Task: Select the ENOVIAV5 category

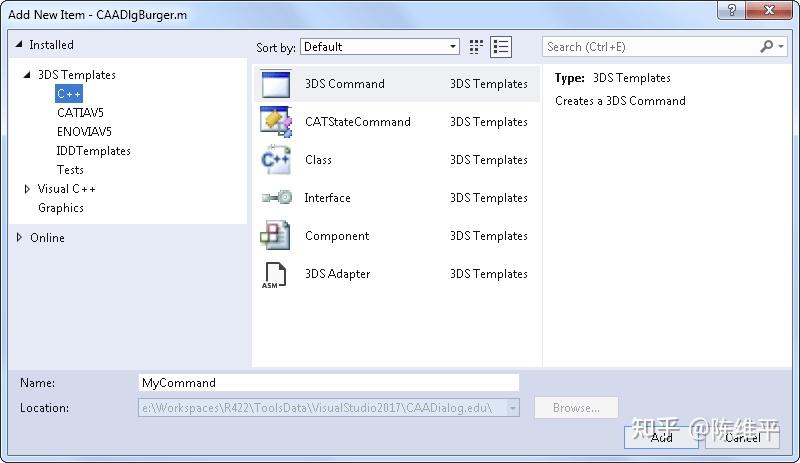Action: 84,132
